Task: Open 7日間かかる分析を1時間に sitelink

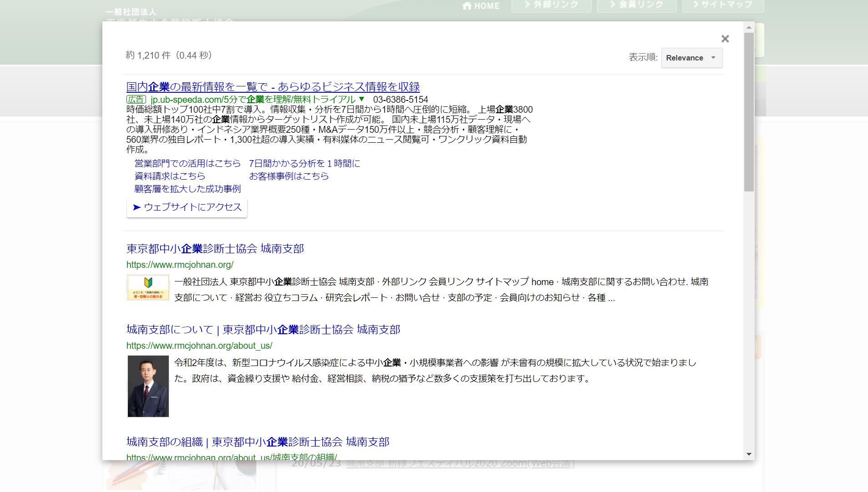Action: 304,163
